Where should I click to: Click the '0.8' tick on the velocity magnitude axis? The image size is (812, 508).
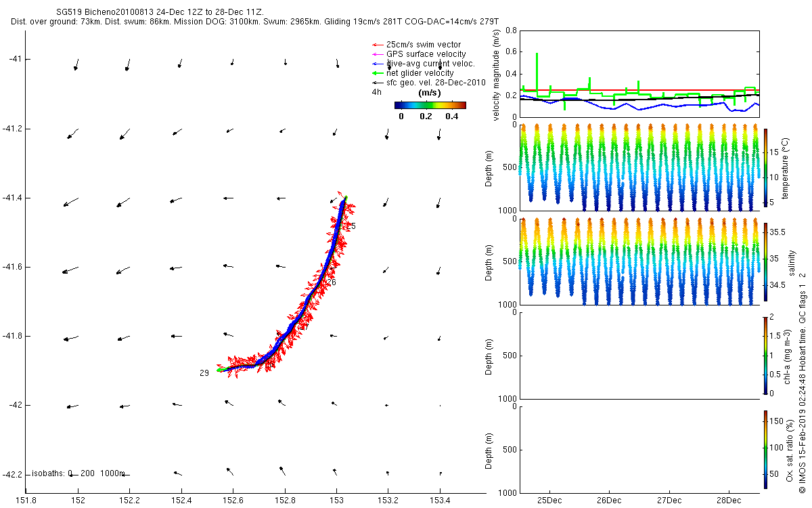[511, 30]
